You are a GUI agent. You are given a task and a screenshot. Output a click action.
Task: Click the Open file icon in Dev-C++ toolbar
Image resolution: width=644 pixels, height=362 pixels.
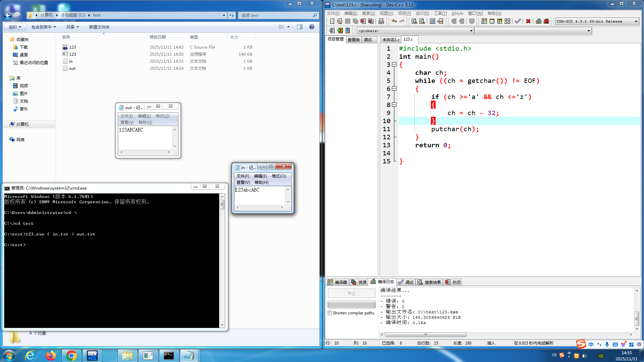tap(340, 21)
